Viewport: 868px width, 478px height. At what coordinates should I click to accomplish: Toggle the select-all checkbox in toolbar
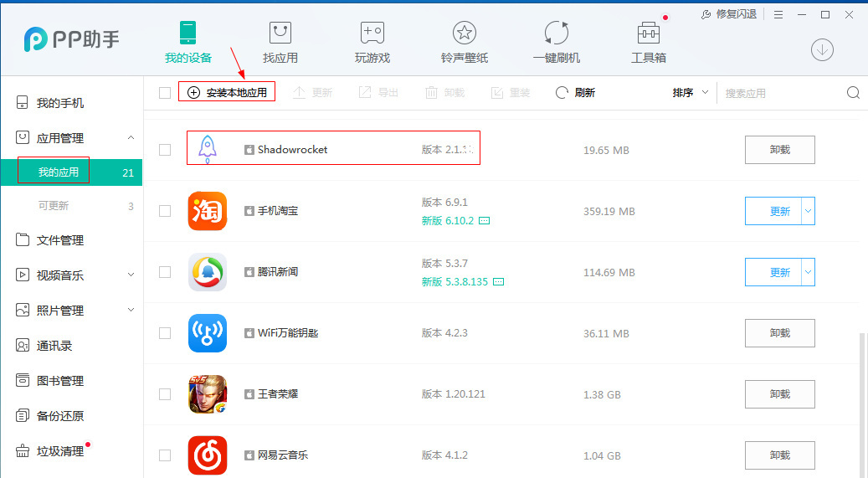165,92
